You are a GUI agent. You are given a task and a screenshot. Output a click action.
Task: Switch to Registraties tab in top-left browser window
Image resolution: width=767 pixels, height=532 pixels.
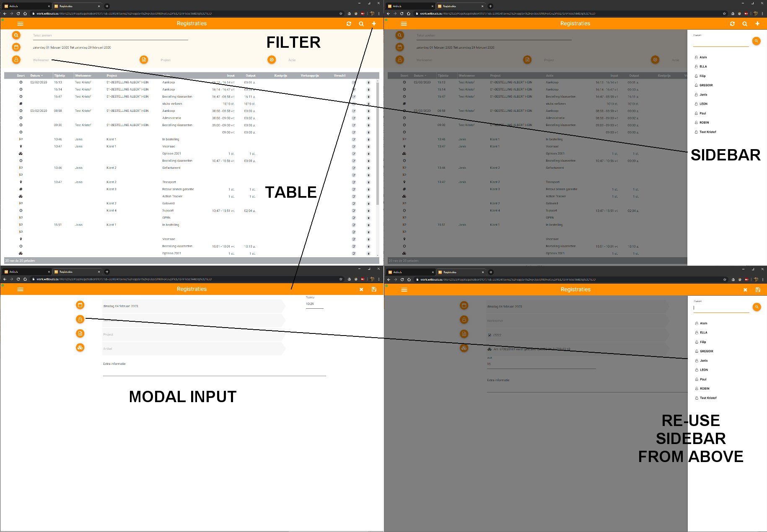tap(76, 6)
